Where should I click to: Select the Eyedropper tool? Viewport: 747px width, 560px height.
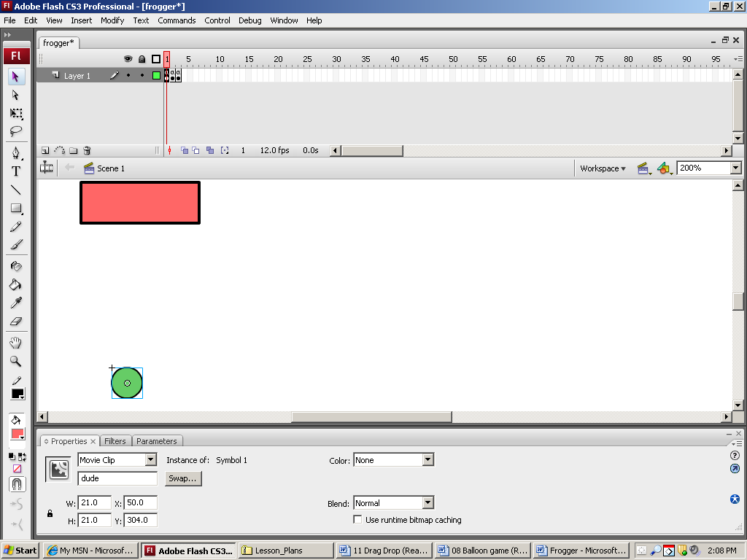16,303
